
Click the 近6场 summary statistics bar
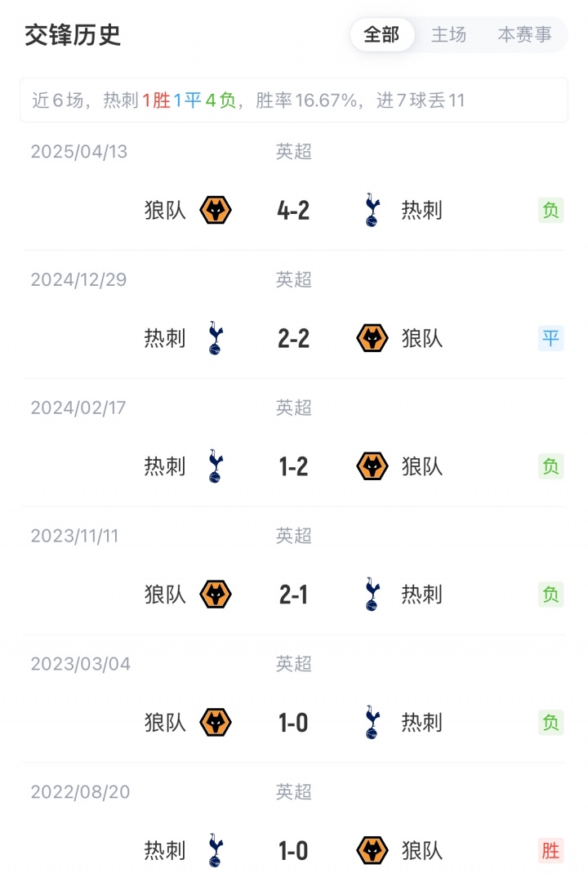[293, 100]
